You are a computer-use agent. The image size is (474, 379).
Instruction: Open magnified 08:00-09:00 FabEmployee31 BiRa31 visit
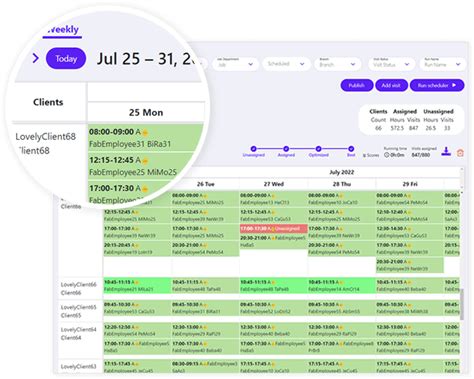click(x=146, y=138)
